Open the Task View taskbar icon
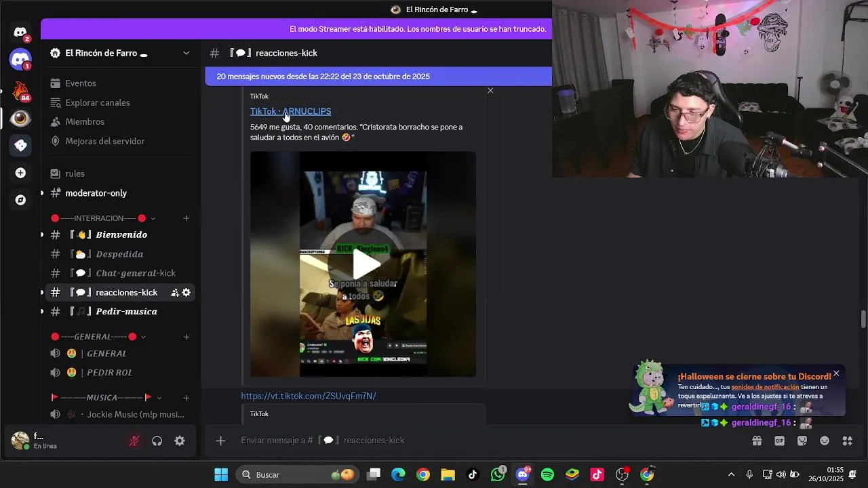The height and width of the screenshot is (488, 868). 374,474
